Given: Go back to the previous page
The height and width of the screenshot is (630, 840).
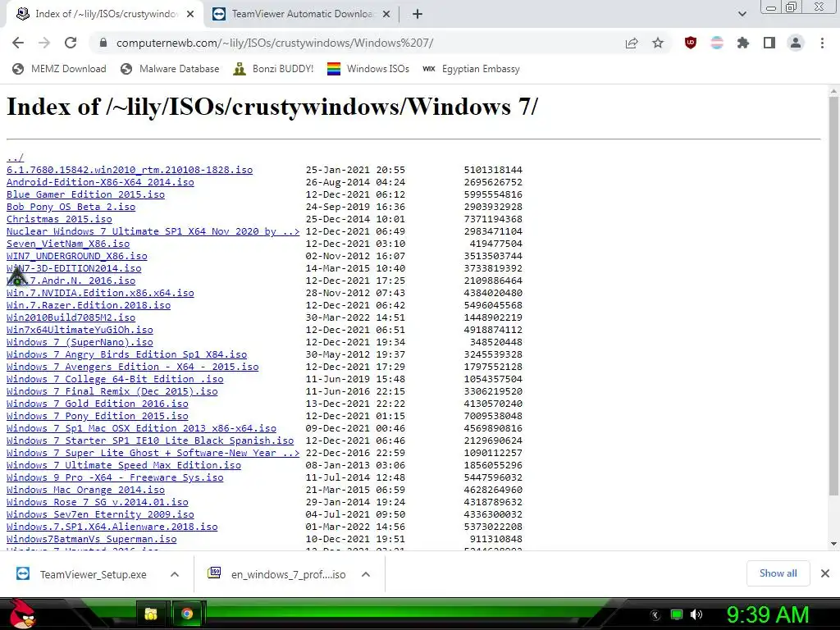Looking at the screenshot, I should [18, 43].
